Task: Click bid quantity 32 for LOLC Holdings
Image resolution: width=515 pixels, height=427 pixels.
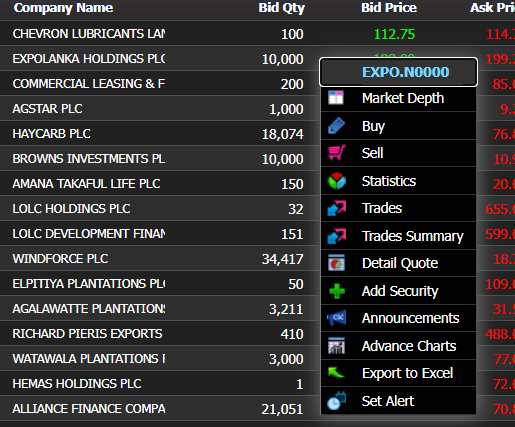Action: pyautogui.click(x=296, y=209)
